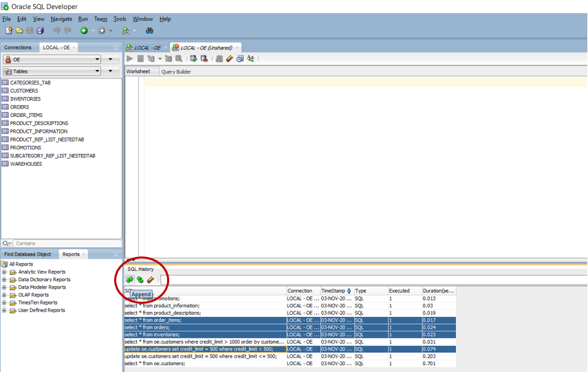The height and width of the screenshot is (374, 588).
Task: Click the Undo arrow icon
Action: coord(56,31)
